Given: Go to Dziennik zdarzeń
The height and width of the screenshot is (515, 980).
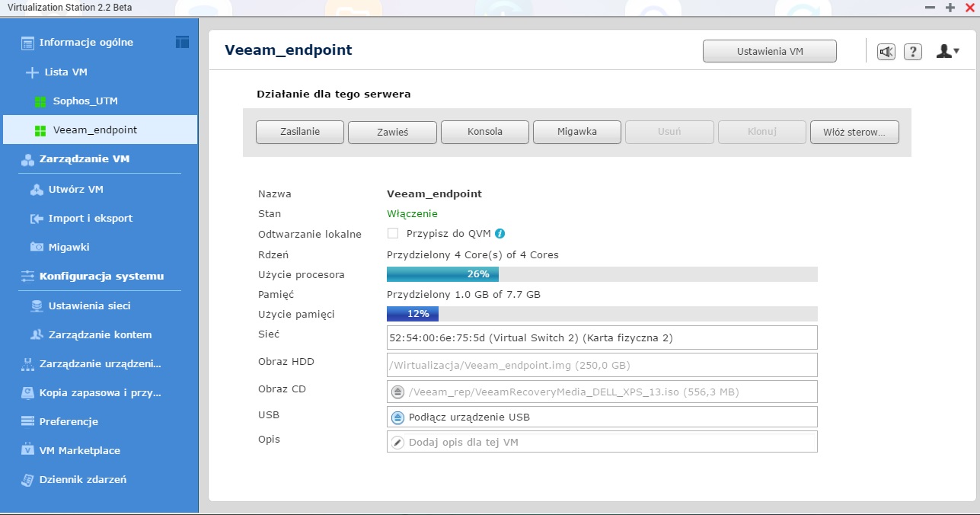Looking at the screenshot, I should tap(82, 479).
